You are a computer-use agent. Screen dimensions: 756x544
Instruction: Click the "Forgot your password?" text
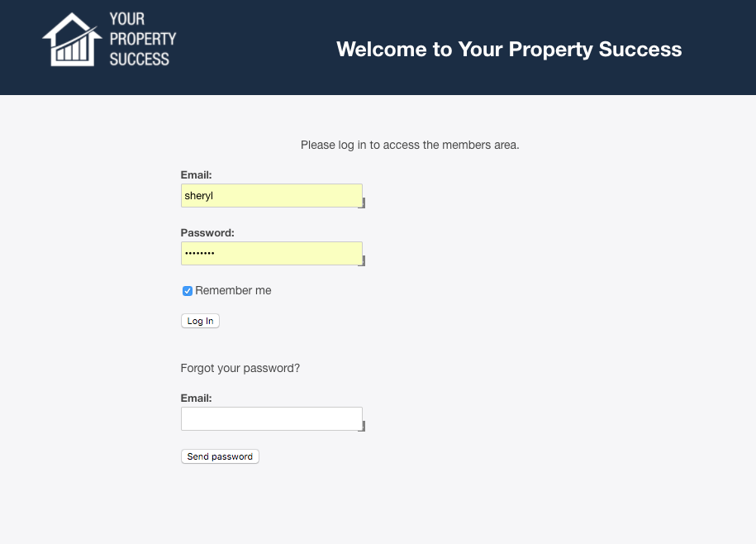pyautogui.click(x=240, y=368)
